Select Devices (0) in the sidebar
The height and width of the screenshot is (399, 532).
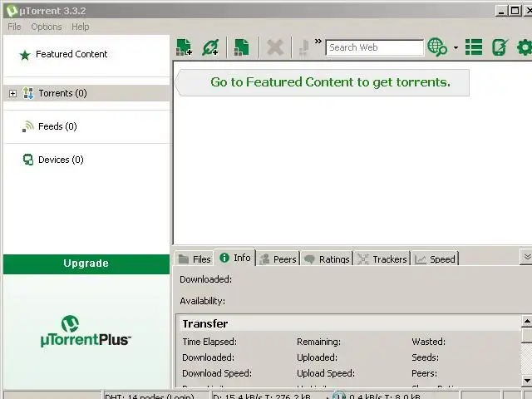(61, 160)
